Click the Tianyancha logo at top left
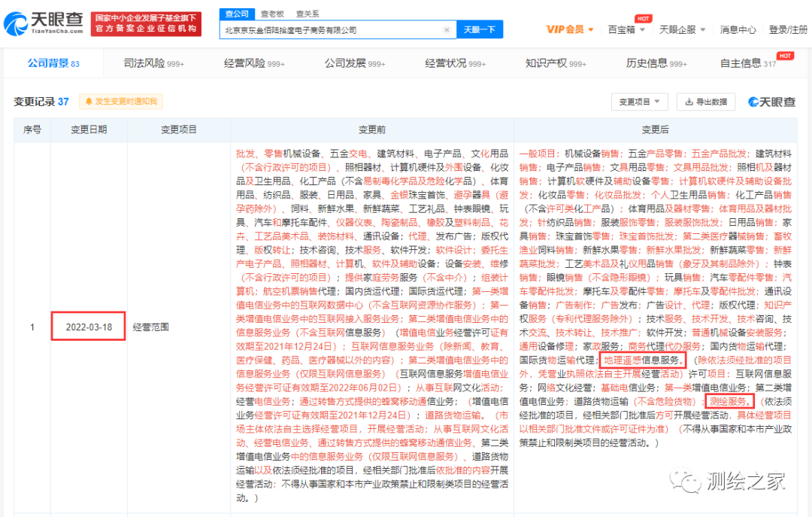The image size is (812, 517). (x=44, y=23)
